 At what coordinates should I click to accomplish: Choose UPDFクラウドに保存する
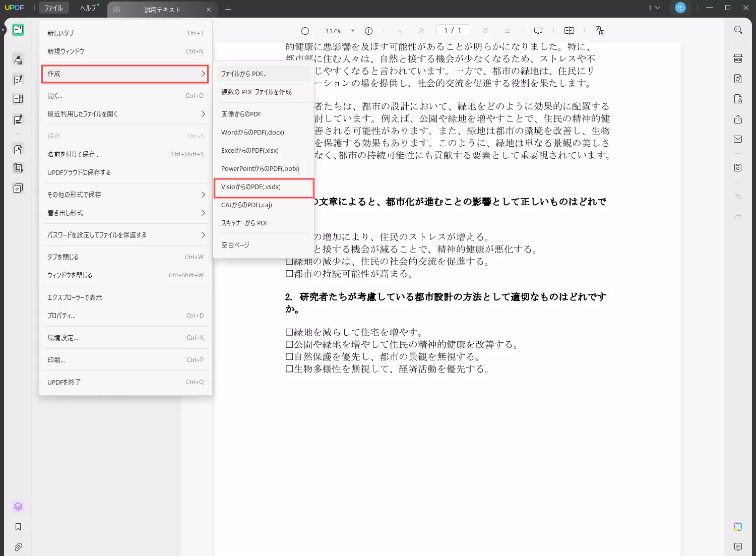point(126,172)
